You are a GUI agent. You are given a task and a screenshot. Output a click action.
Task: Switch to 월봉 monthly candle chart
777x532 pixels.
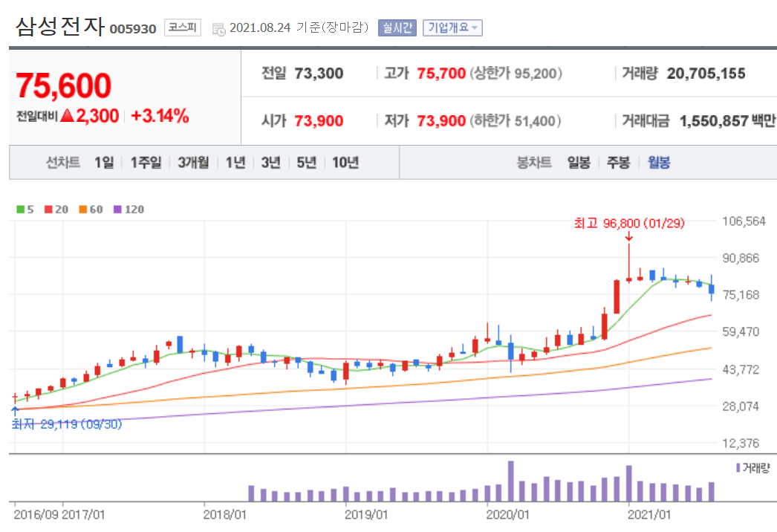(659, 163)
